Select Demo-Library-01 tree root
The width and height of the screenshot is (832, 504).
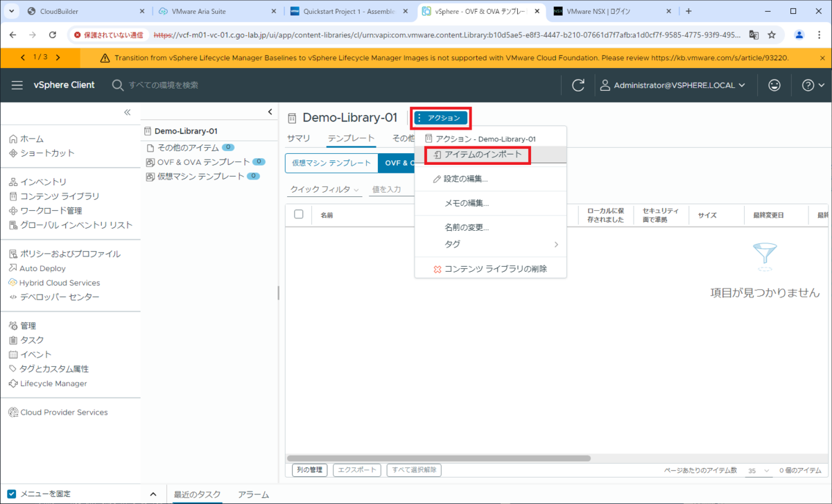pyautogui.click(x=181, y=131)
